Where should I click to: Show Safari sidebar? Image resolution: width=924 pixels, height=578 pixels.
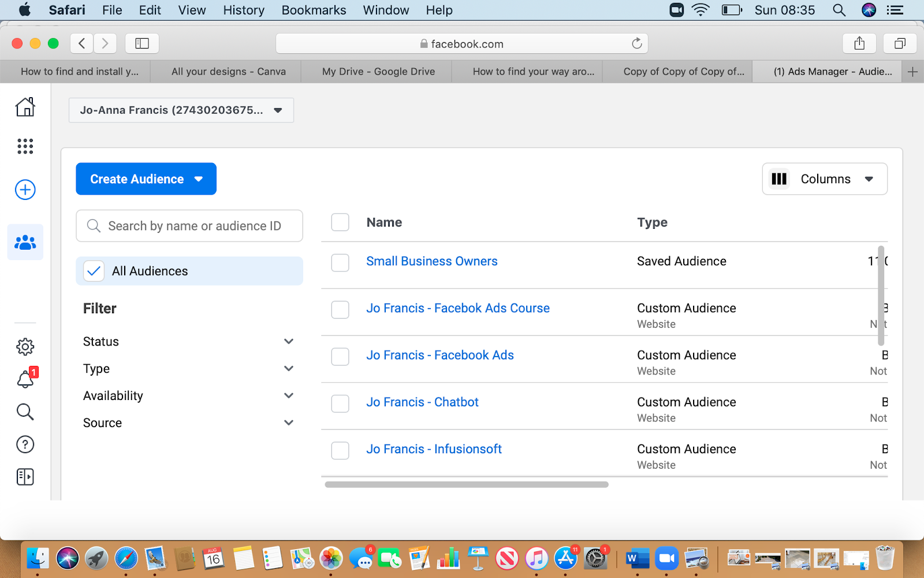pyautogui.click(x=142, y=43)
